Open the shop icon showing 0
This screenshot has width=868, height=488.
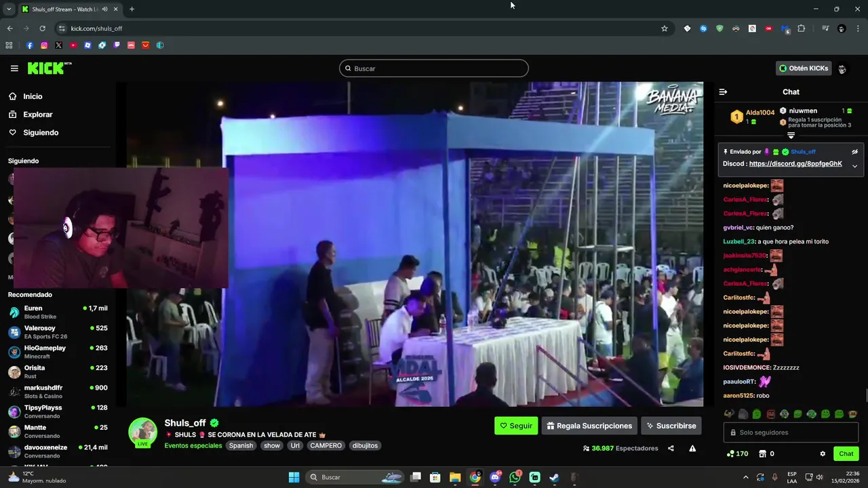767,453
